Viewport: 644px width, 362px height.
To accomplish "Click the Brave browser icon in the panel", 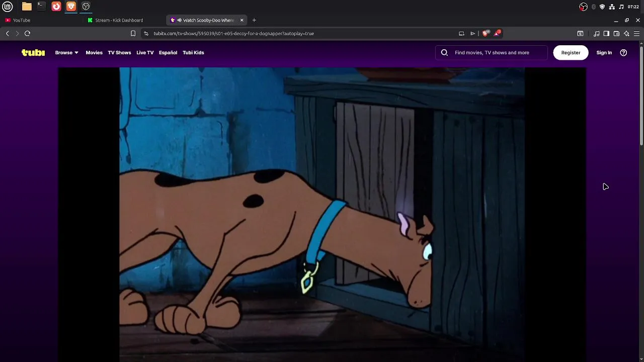I will (x=71, y=7).
